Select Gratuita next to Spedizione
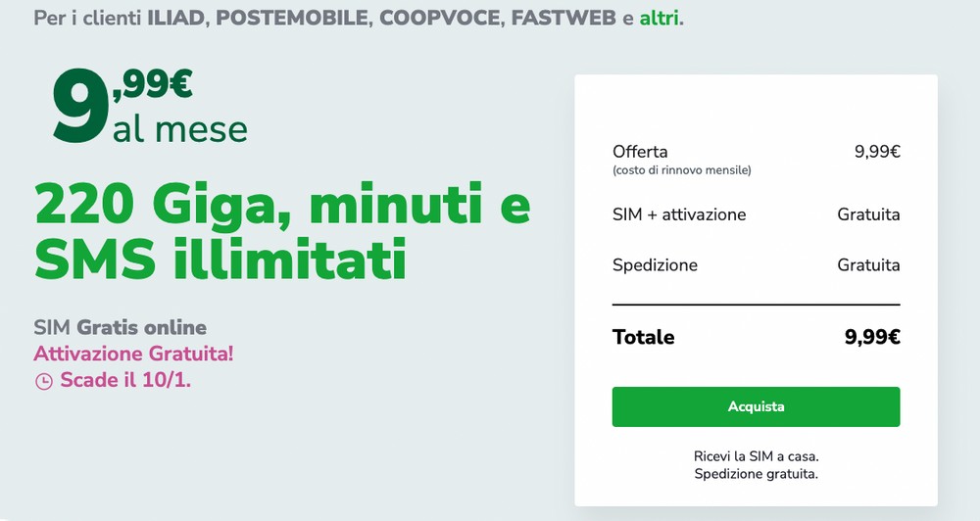 click(x=868, y=264)
